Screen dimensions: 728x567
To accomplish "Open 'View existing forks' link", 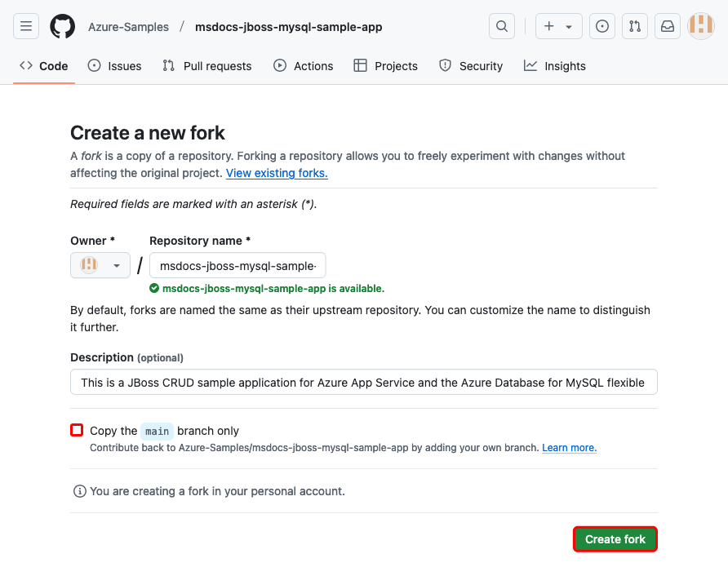I will [x=276, y=172].
